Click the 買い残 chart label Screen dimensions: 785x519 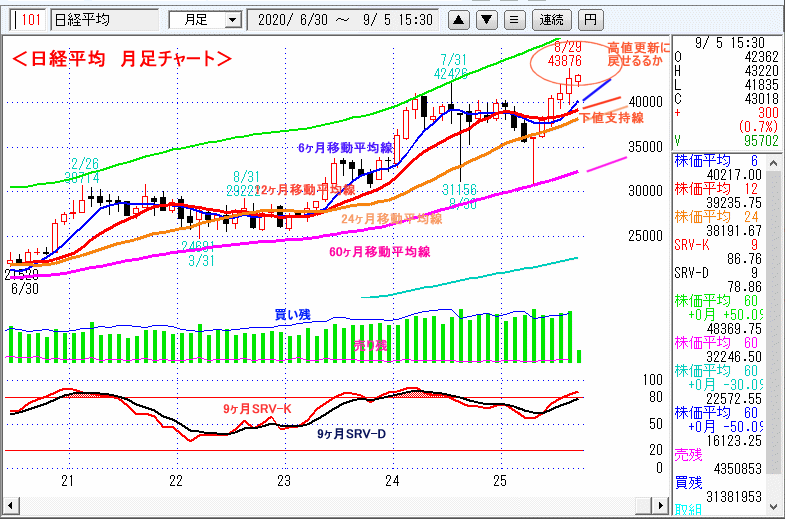(292, 315)
